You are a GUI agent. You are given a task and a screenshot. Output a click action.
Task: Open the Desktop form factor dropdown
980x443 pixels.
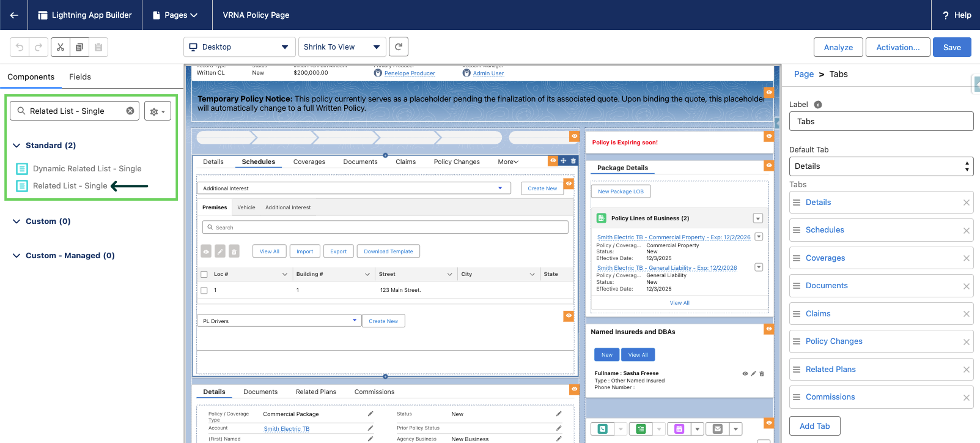tap(239, 47)
